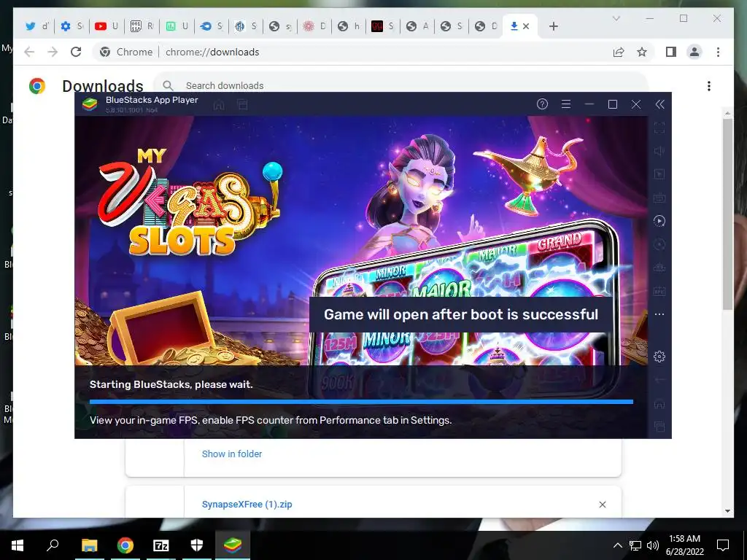
Task: Click the eco mode icon in BlueStacks sidebar
Action: coord(659,268)
